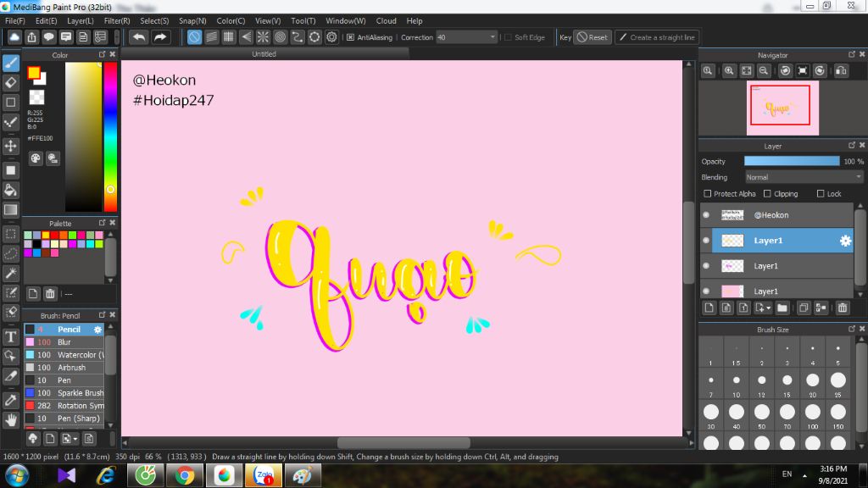Open the selected Layer1 settings gear
The image size is (868, 488).
tap(845, 241)
